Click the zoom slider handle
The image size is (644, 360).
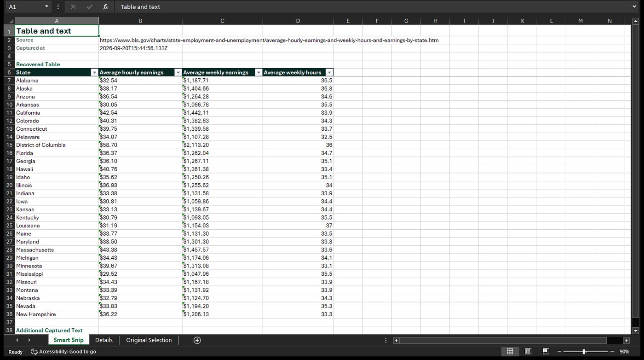[584, 351]
